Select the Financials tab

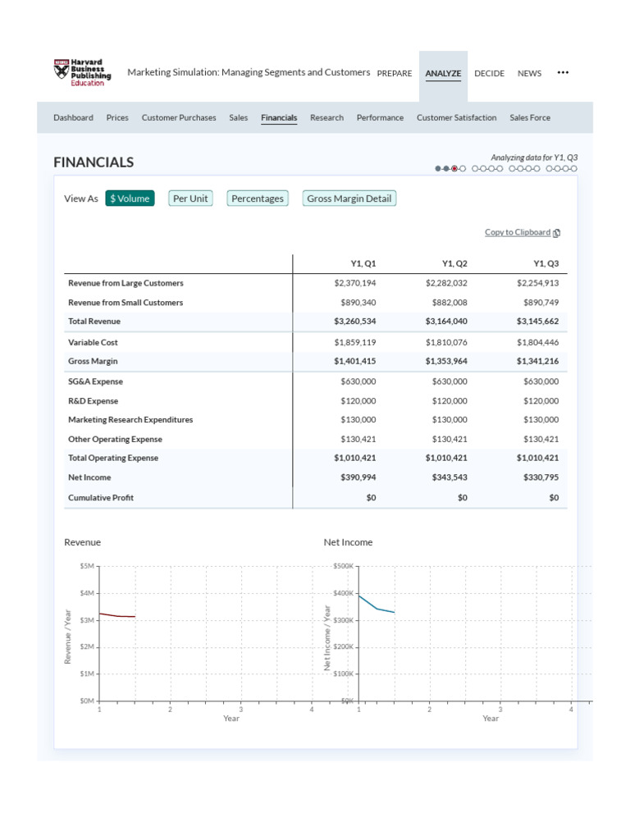(279, 117)
